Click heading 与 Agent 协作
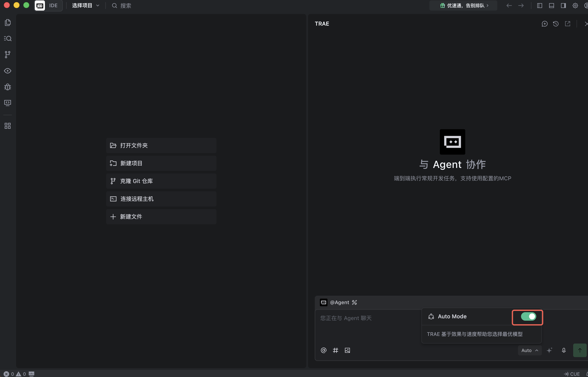 [452, 164]
